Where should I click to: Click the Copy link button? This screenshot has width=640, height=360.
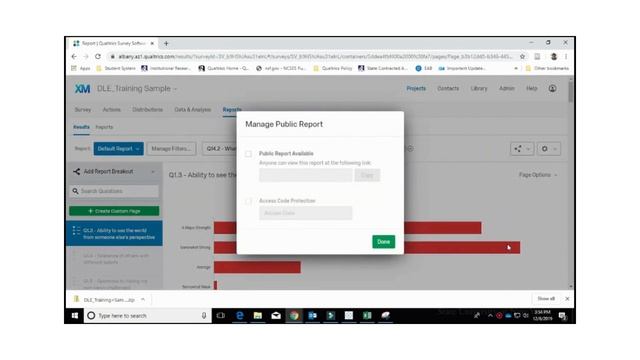pos(367,176)
